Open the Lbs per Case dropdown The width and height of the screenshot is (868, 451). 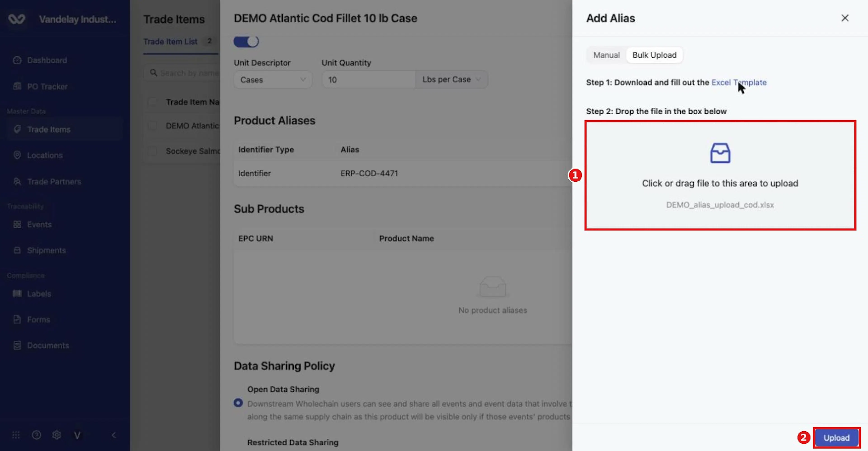pyautogui.click(x=452, y=80)
